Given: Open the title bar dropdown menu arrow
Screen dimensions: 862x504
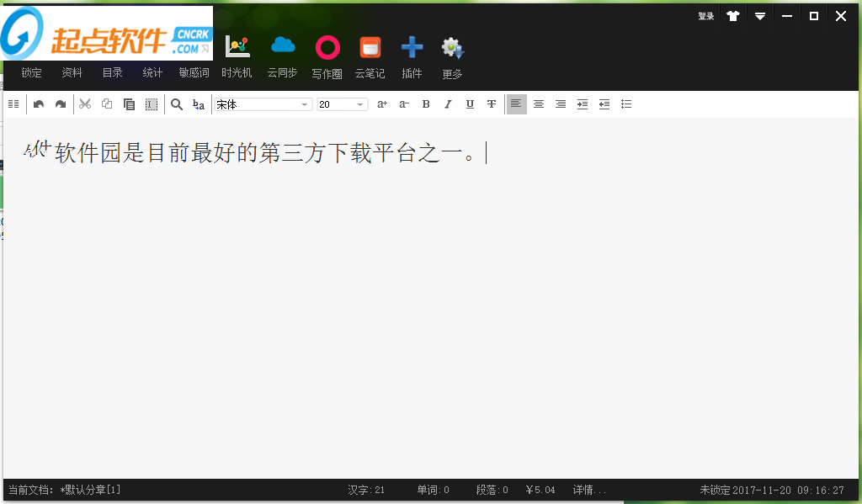Looking at the screenshot, I should (x=760, y=16).
